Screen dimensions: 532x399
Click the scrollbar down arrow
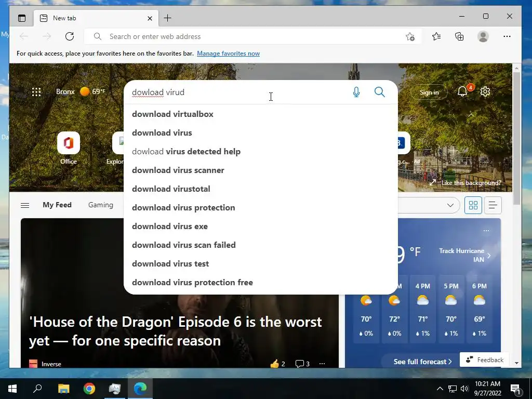tap(516, 363)
